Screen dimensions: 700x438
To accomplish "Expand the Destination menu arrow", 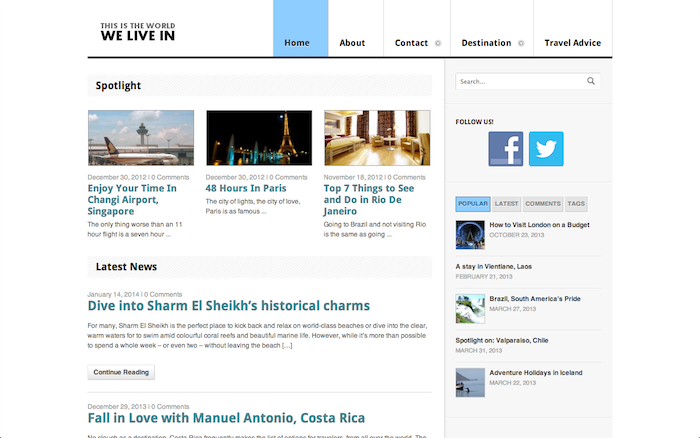I will 521,43.
